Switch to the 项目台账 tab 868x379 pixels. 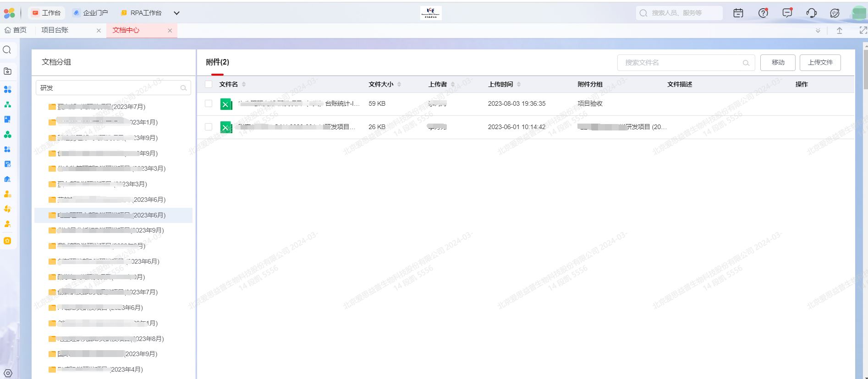pos(55,30)
